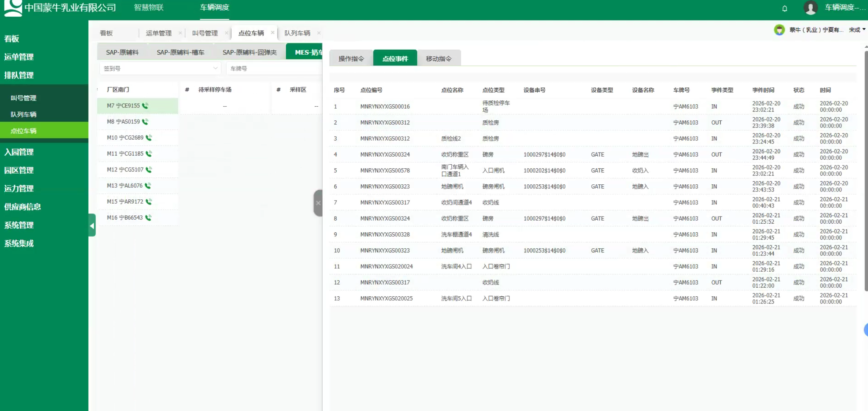Click phone icon beside M16 宁B66543
The width and height of the screenshot is (868, 411).
(x=148, y=218)
